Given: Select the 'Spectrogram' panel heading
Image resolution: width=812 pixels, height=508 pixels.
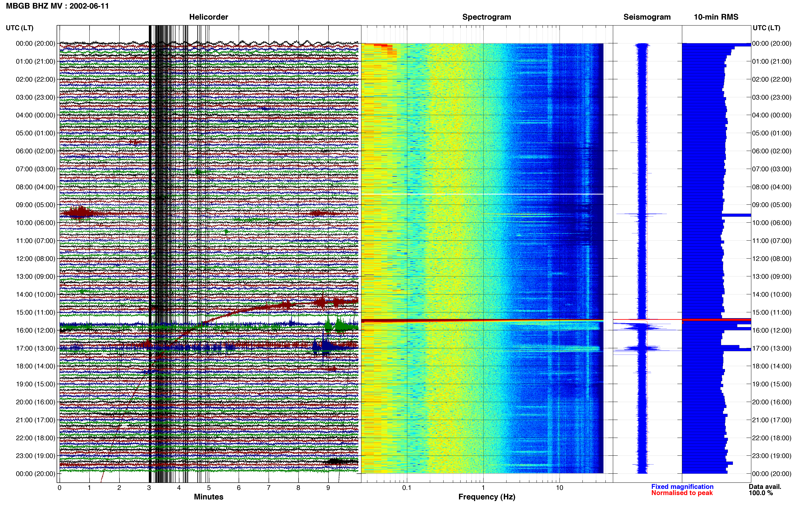Looking at the screenshot, I should (487, 17).
